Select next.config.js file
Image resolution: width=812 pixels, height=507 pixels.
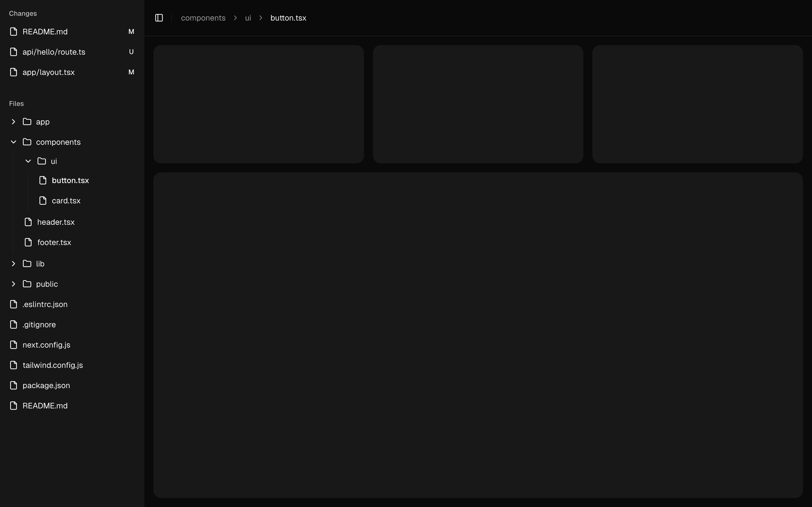46,345
